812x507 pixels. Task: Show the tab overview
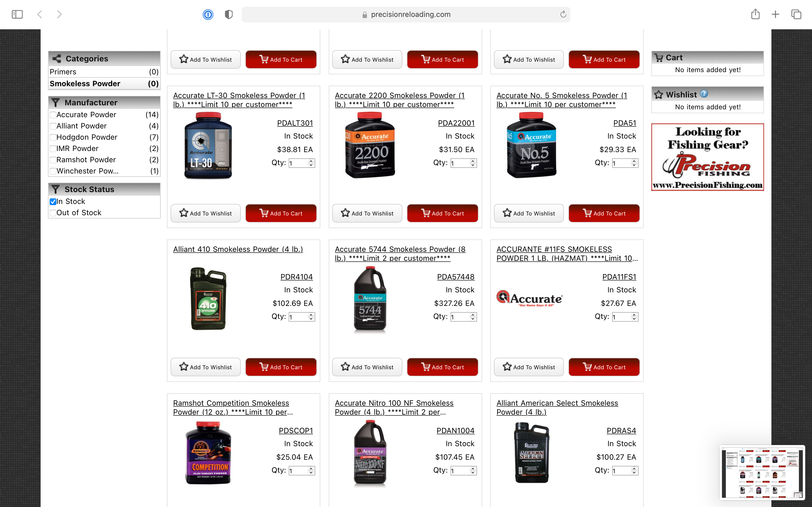point(796,14)
